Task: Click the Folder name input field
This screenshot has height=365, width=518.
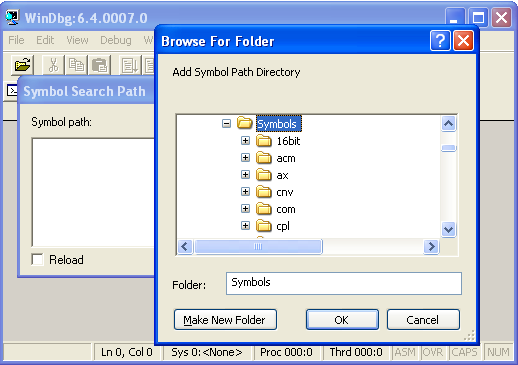Action: click(344, 283)
